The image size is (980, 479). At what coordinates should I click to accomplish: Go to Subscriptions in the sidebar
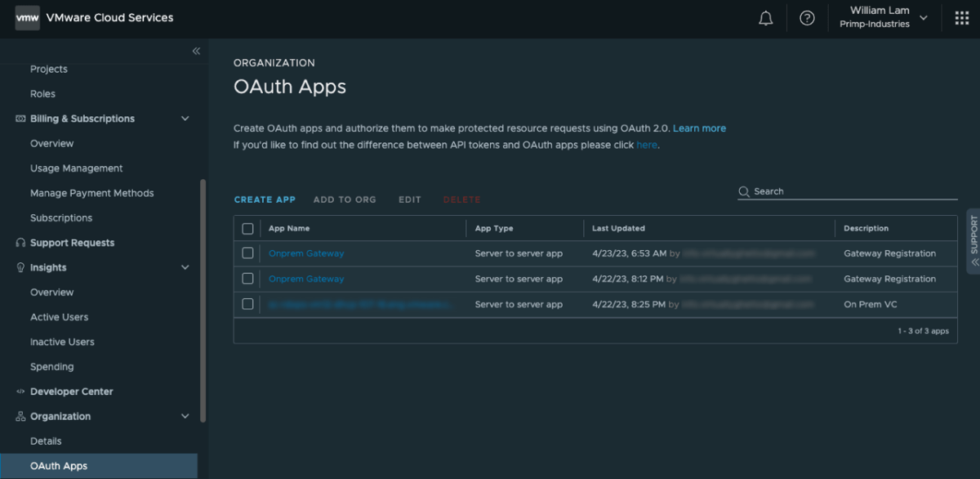[x=61, y=218]
